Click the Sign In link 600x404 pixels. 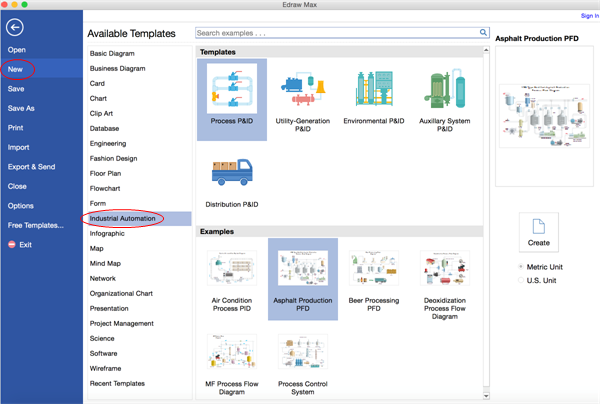tap(589, 16)
